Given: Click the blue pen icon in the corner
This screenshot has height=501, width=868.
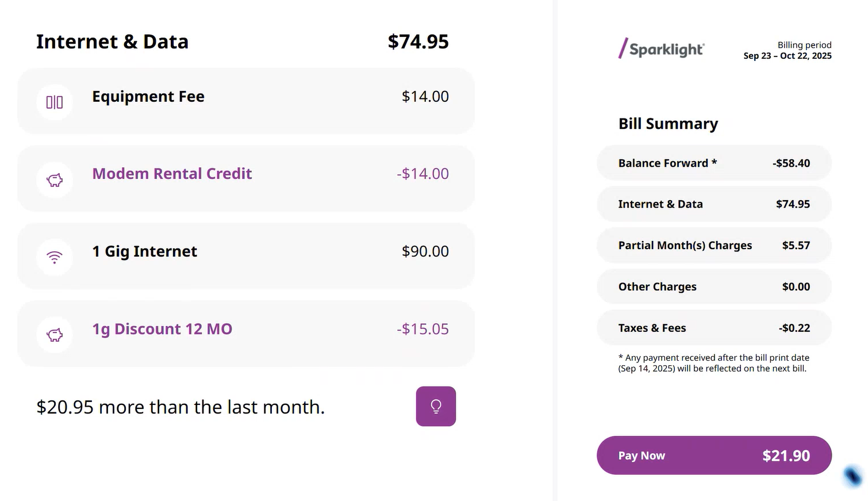Looking at the screenshot, I should [x=852, y=476].
